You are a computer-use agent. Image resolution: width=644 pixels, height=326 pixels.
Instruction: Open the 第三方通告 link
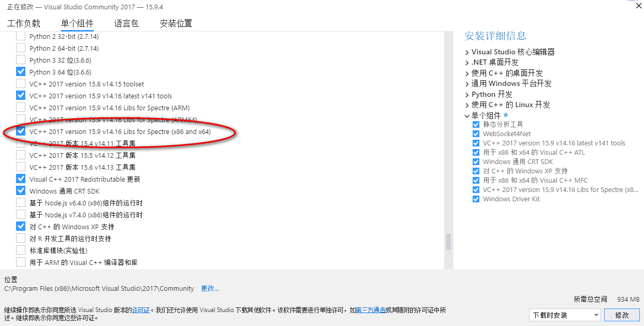coord(371,310)
